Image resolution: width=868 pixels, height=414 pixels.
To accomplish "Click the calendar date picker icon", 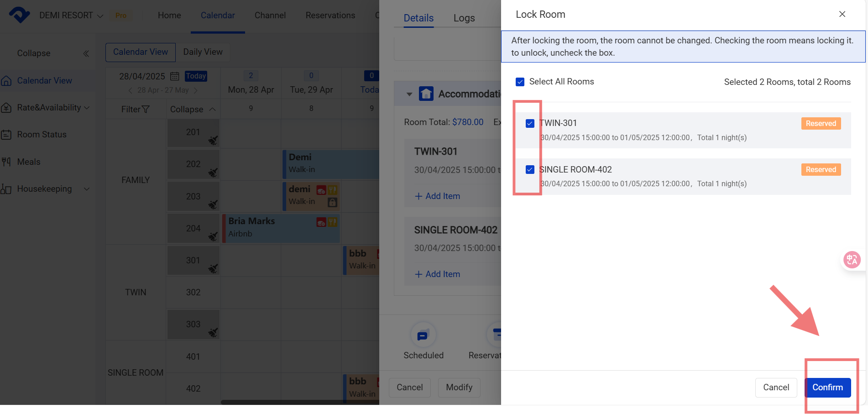I will (x=174, y=76).
